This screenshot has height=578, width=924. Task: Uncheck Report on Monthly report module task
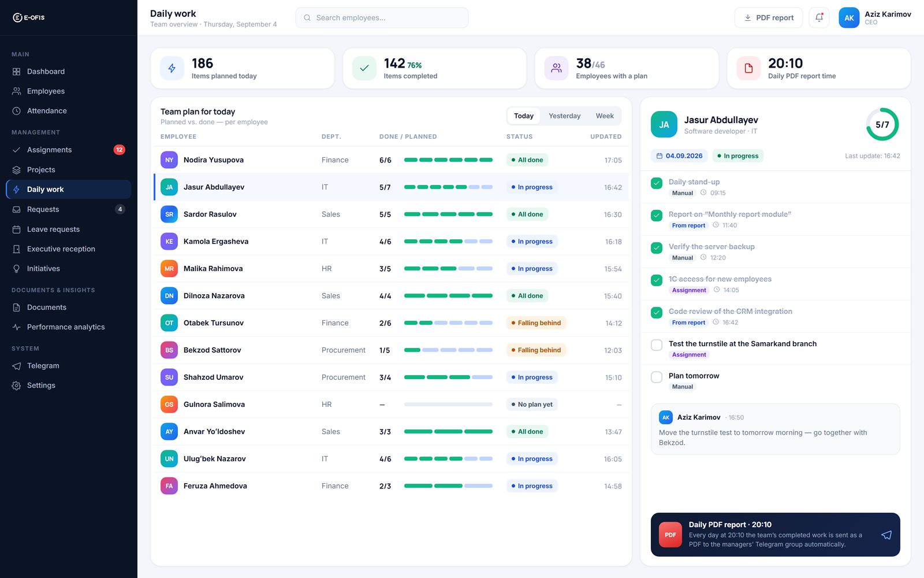point(657,216)
